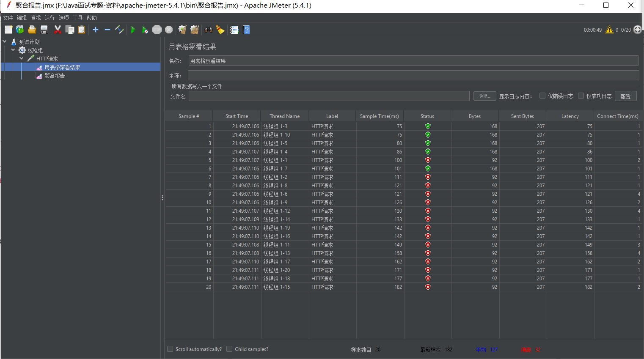Image resolution: width=644 pixels, height=359 pixels.
Task: Click the Stop test icon
Action: (157, 30)
